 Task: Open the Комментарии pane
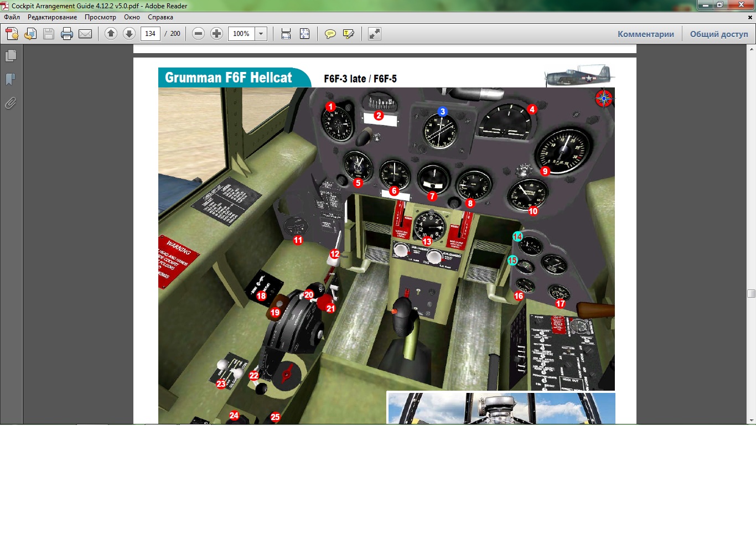[x=646, y=34]
